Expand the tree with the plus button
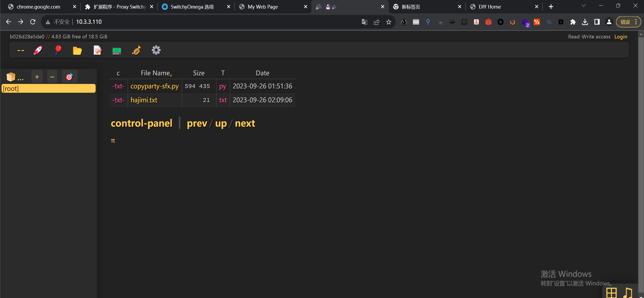This screenshot has height=298, width=644. [37, 77]
